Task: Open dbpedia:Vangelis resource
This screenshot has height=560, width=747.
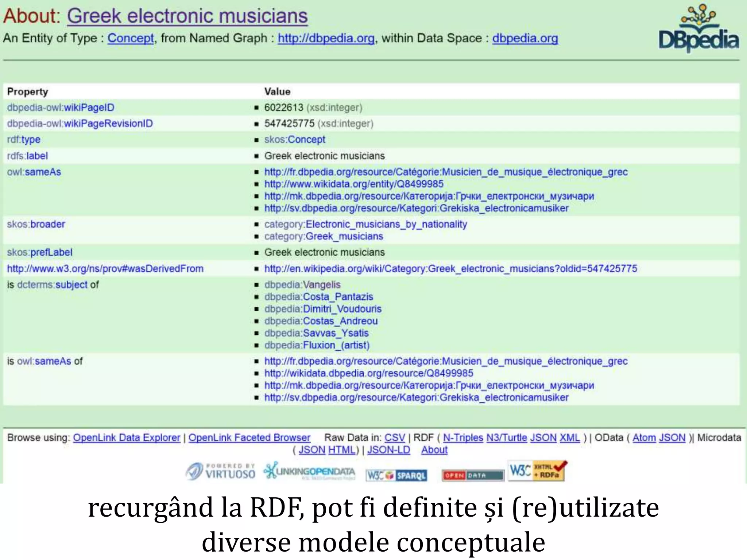Action: click(302, 285)
